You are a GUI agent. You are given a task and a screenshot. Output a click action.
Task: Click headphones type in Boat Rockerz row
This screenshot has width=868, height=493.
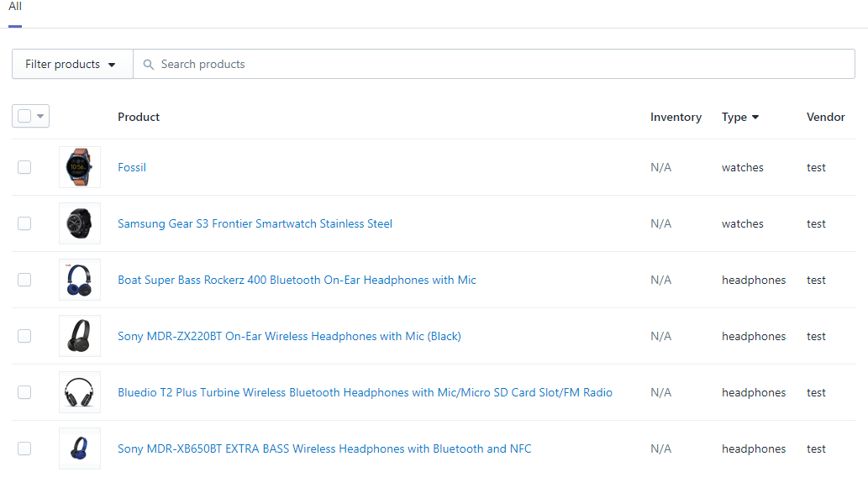[754, 281]
